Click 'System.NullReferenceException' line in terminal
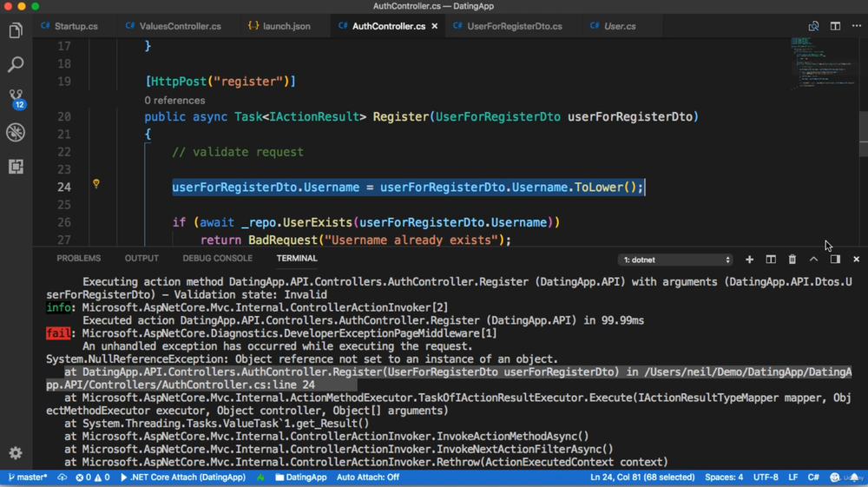Image resolution: width=868 pixels, height=487 pixels. pyautogui.click(x=302, y=359)
